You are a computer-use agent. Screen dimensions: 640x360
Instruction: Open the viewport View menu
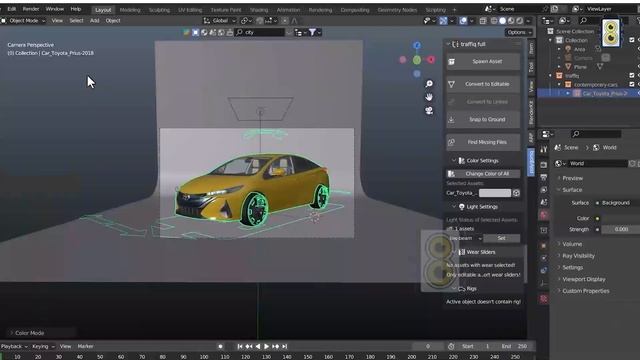(57, 20)
